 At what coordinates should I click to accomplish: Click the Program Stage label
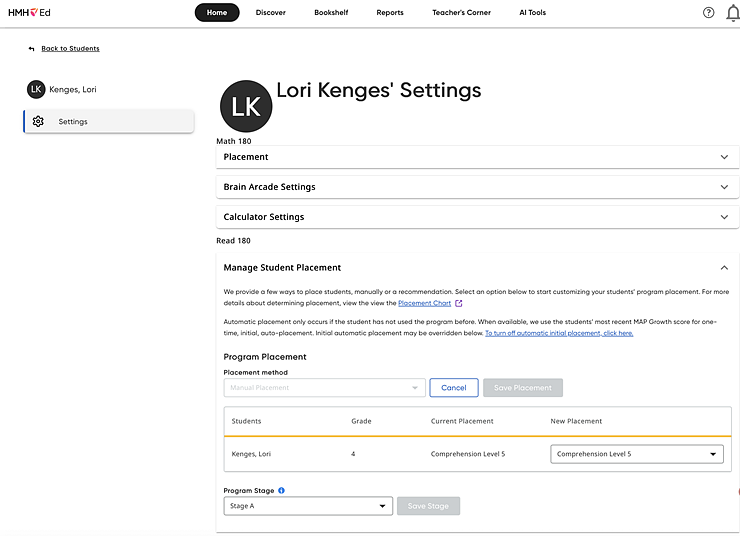(x=249, y=491)
